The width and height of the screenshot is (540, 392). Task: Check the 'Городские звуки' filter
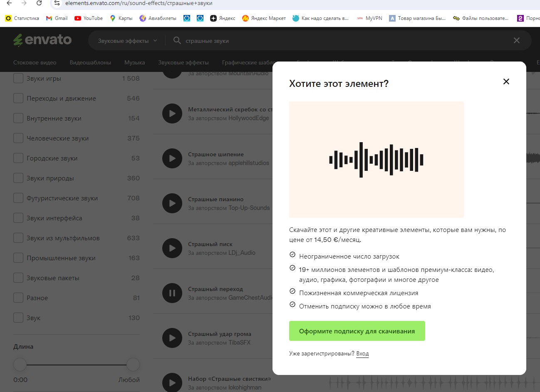[x=18, y=158]
